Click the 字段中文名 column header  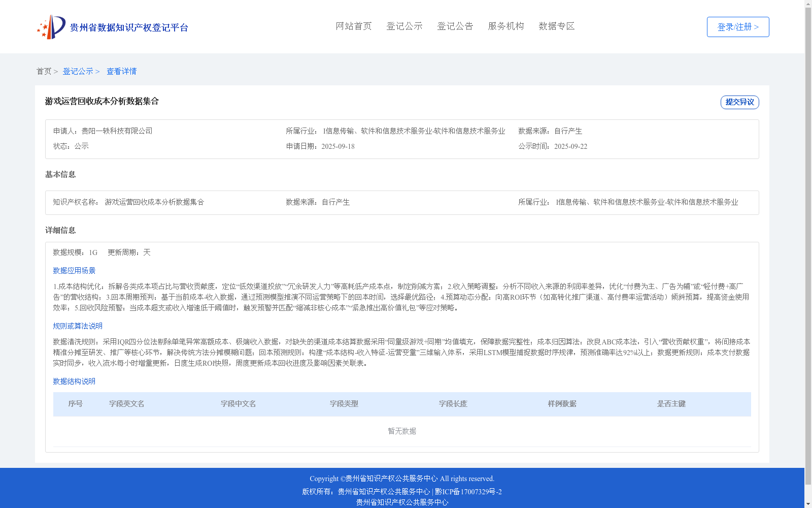[x=238, y=404]
